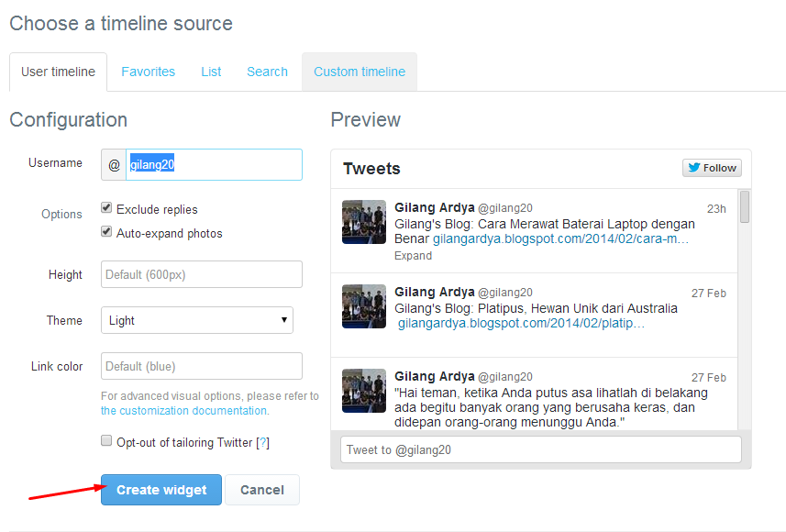Click the 23h timestamp of first tweet

point(716,208)
